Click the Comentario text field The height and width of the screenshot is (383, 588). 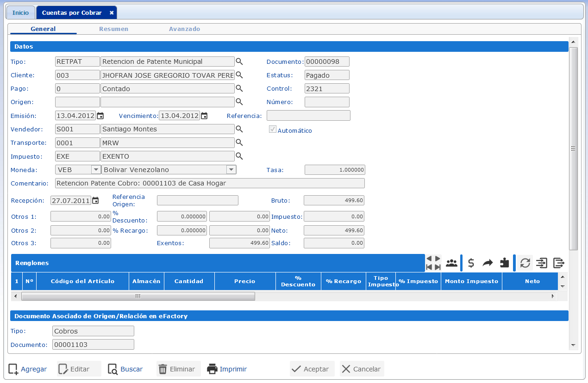click(210, 183)
